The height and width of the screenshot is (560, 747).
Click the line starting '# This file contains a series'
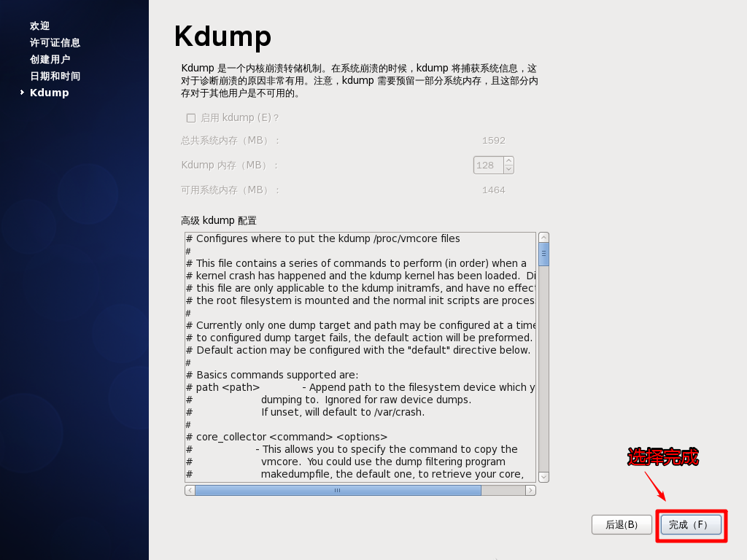pos(356,263)
